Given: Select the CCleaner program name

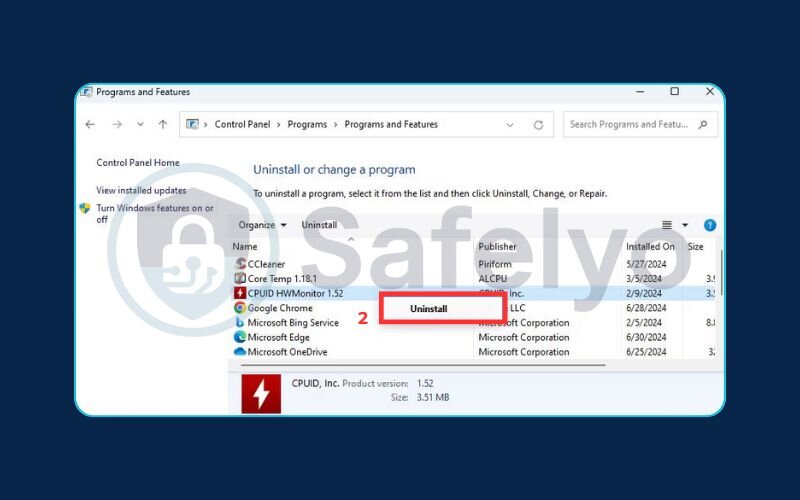Looking at the screenshot, I should pyautogui.click(x=266, y=264).
